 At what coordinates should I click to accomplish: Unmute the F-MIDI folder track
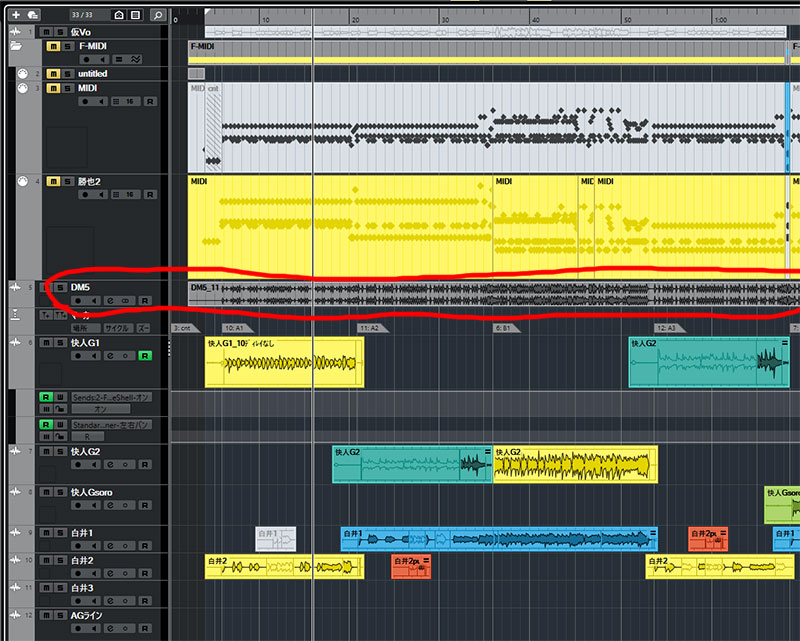[53, 46]
